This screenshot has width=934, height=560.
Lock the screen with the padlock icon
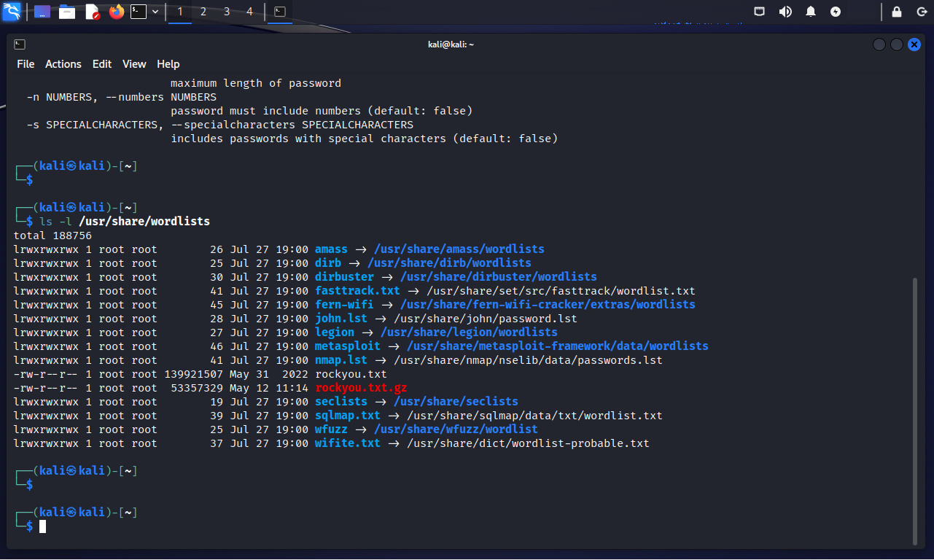[897, 12]
